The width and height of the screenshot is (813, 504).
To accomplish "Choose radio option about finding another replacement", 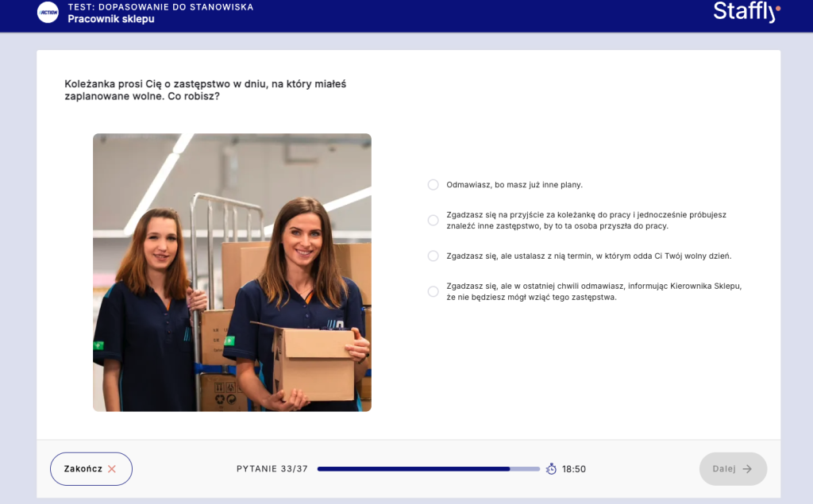I will [433, 221].
